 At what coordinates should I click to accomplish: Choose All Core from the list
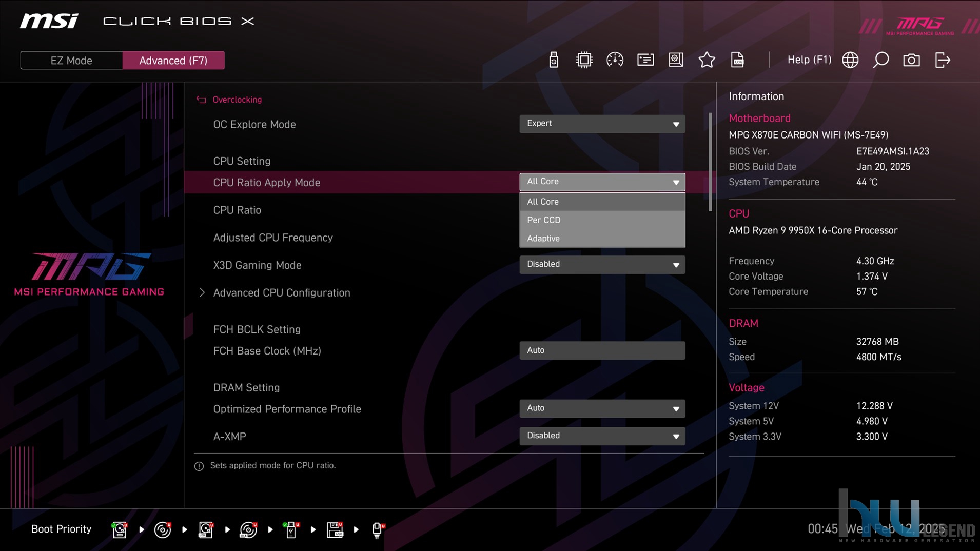[x=602, y=202]
